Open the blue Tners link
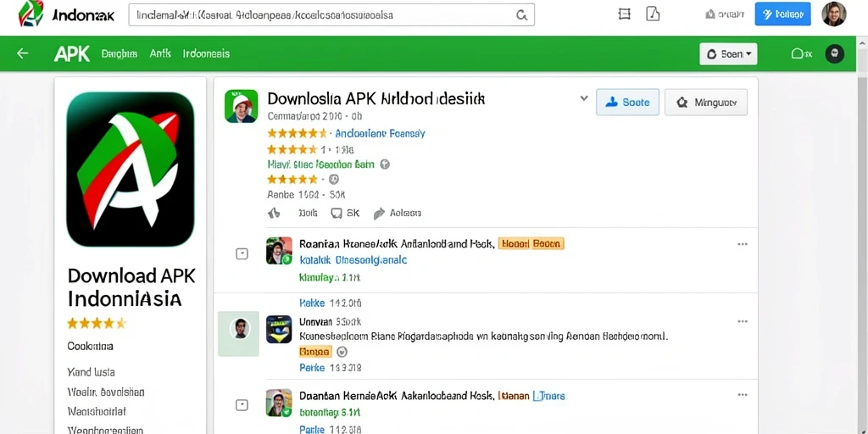The height and width of the screenshot is (434, 868). [x=548, y=396]
